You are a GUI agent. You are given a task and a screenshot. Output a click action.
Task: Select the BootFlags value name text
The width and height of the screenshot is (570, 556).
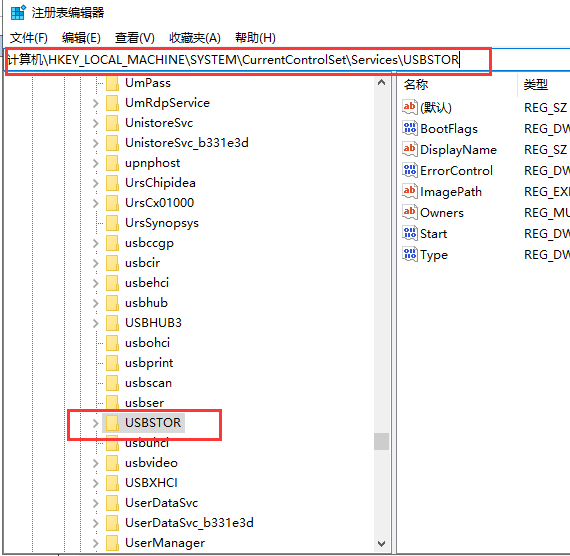click(x=449, y=129)
